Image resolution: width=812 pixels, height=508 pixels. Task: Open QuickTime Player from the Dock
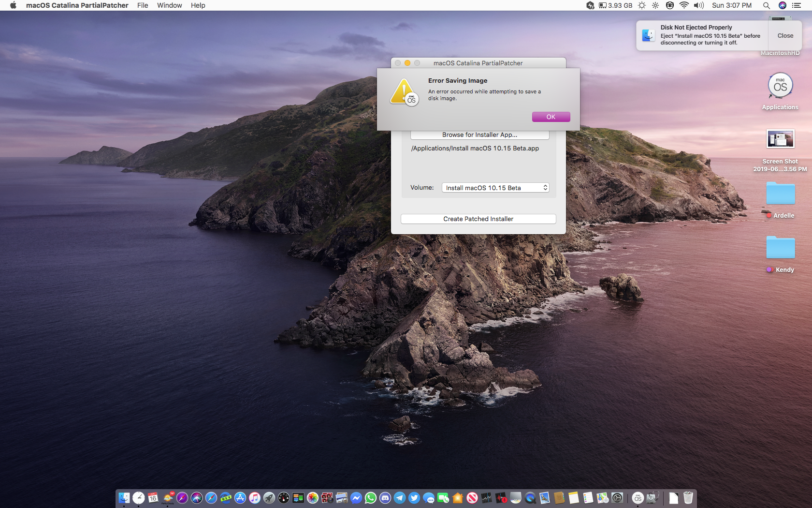pos(530,498)
